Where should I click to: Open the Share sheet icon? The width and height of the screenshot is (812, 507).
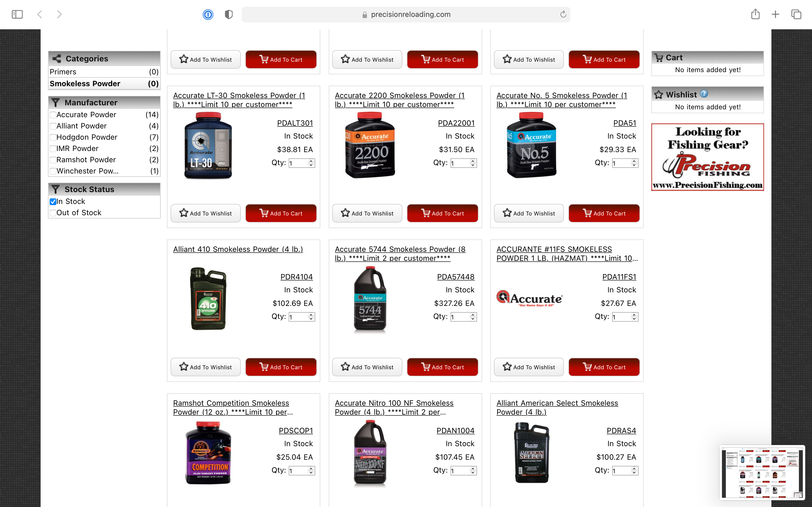(x=755, y=14)
